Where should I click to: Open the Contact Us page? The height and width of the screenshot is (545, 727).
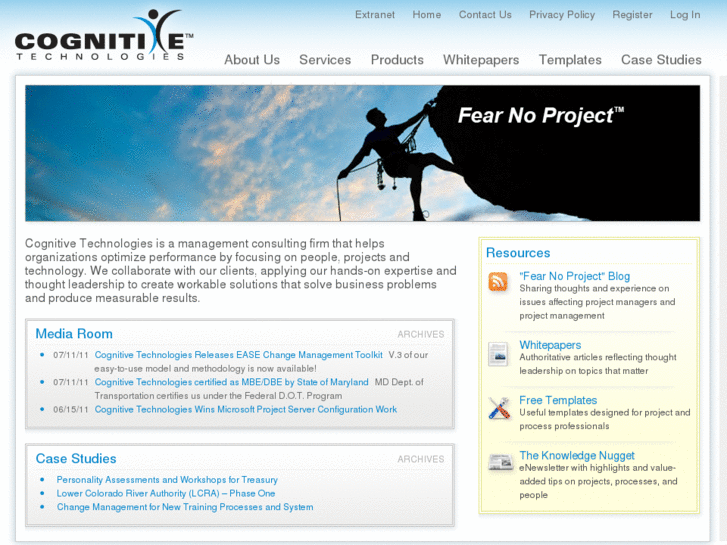[485, 15]
